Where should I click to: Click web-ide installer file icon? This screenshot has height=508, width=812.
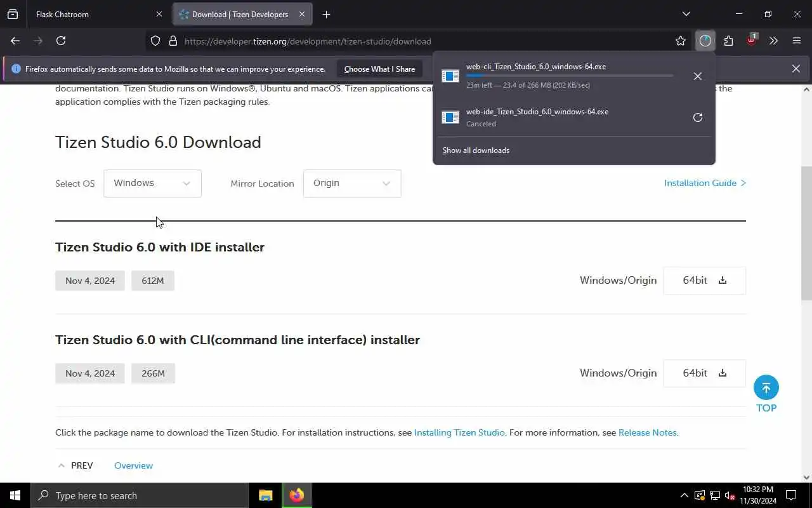click(x=450, y=117)
